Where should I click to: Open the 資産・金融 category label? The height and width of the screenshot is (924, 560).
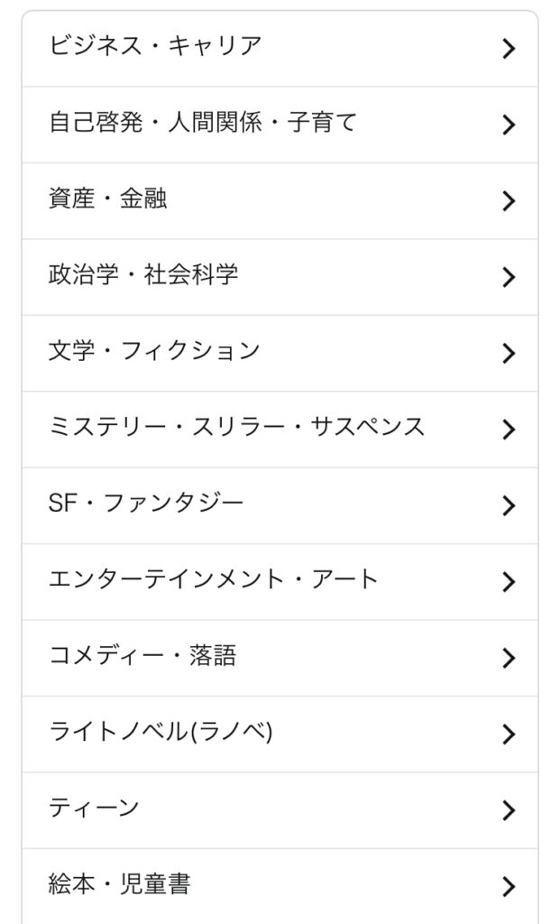click(107, 199)
